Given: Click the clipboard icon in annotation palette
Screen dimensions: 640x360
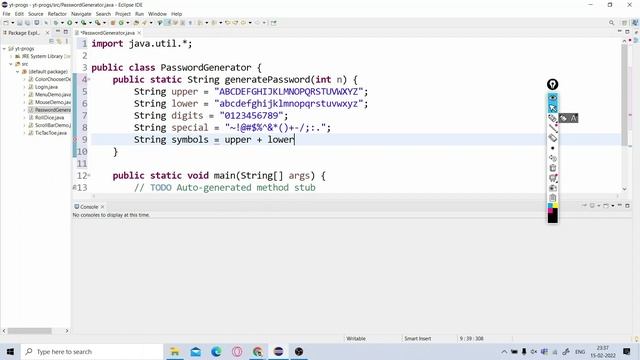Looking at the screenshot, I should point(552,198).
